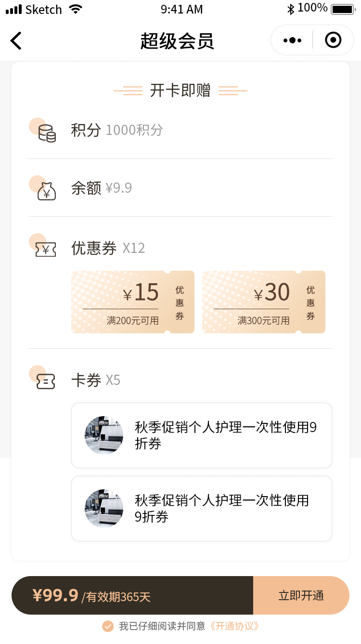Tap the second card voucher thumbnail image
Screen dimensions: 361x644
(104, 509)
